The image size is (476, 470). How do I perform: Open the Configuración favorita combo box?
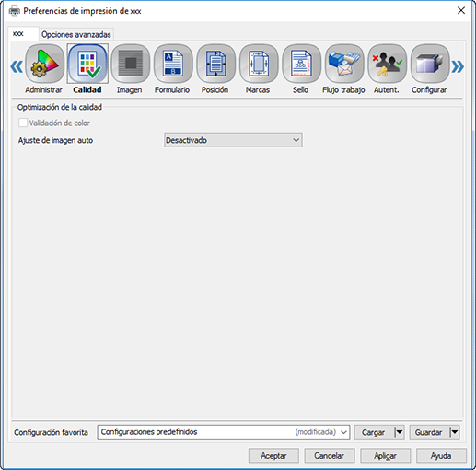click(224, 432)
